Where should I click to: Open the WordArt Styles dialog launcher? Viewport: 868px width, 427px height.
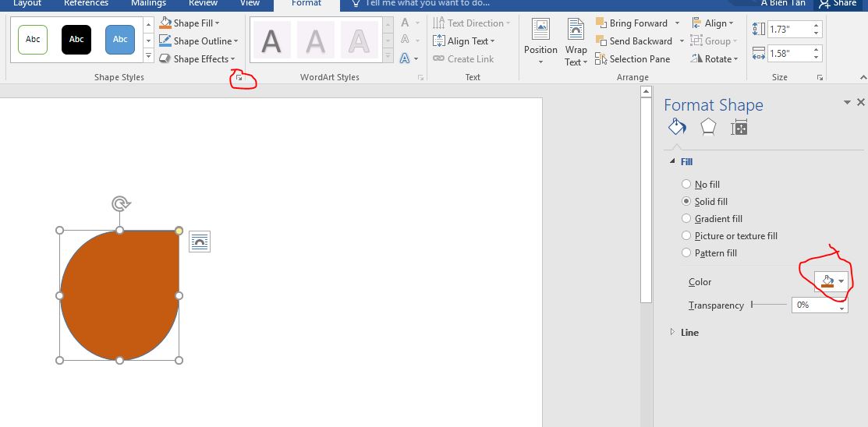421,78
